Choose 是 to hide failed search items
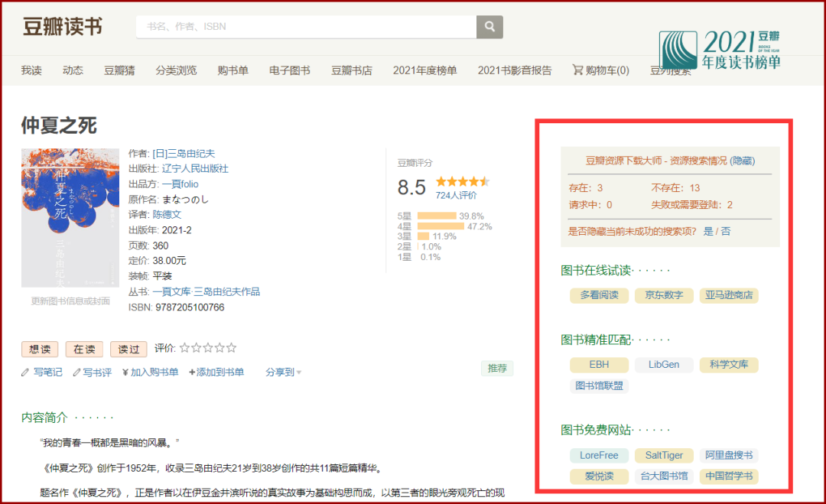The height and width of the screenshot is (504, 826). [708, 231]
